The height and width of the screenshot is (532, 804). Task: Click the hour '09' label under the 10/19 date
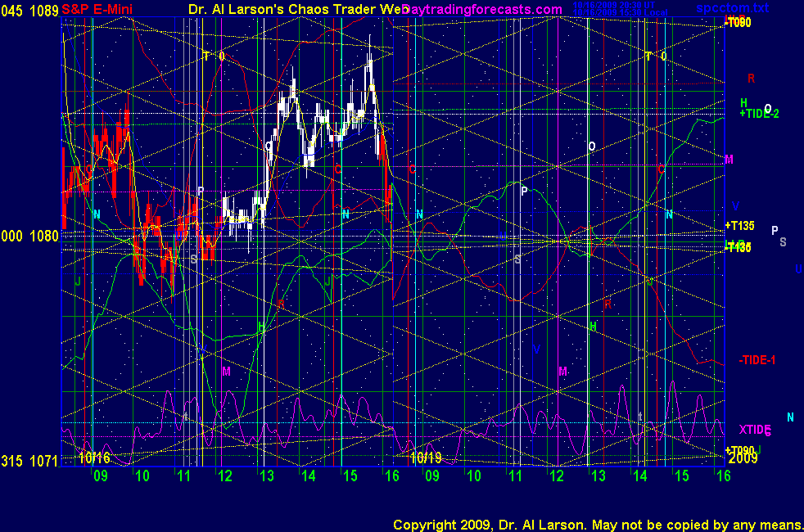[x=432, y=476]
